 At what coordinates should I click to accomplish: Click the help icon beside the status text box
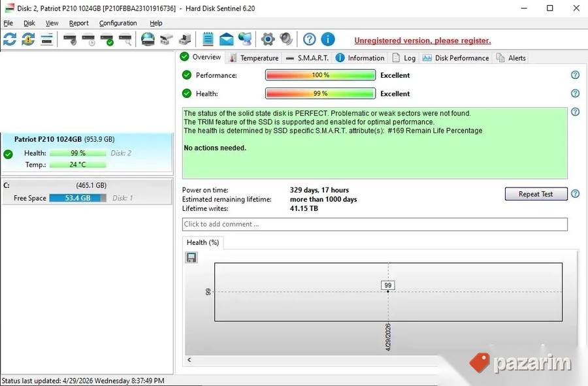575,112
